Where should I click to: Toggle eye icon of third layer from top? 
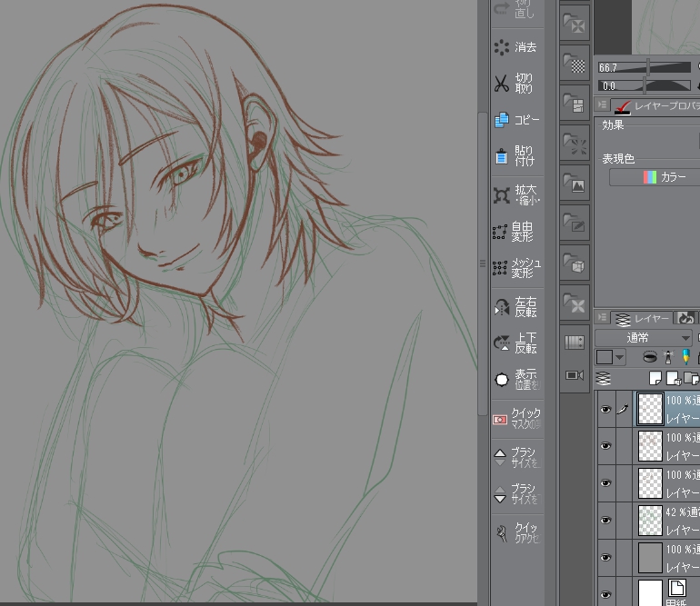pos(605,483)
